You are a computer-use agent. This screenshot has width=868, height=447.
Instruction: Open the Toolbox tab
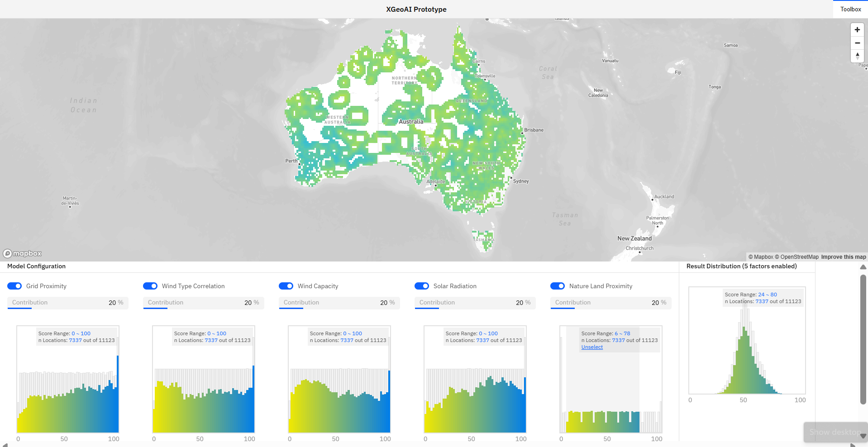850,9
